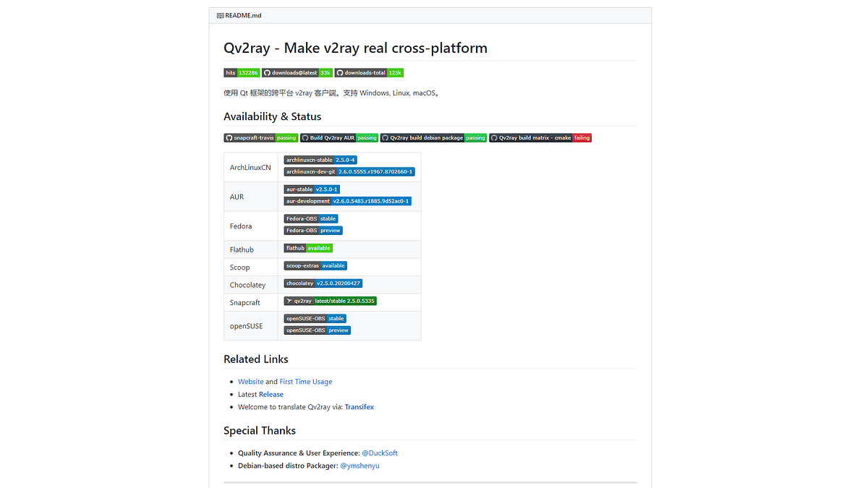Click the First Time Usage link

(x=305, y=381)
